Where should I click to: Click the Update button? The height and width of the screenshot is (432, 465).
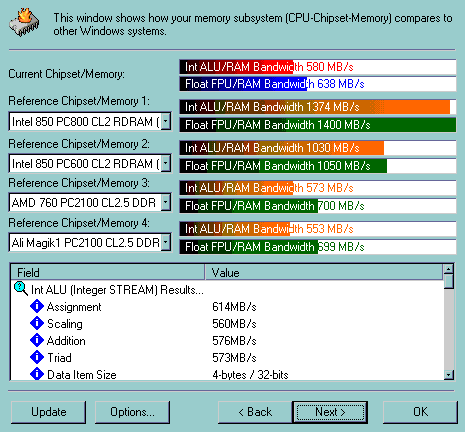48,412
